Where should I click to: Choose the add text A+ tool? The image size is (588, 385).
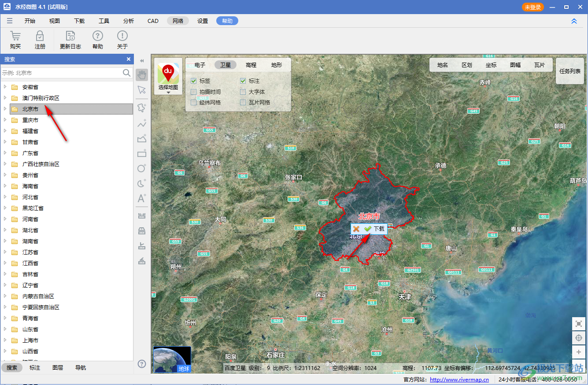pyautogui.click(x=142, y=198)
